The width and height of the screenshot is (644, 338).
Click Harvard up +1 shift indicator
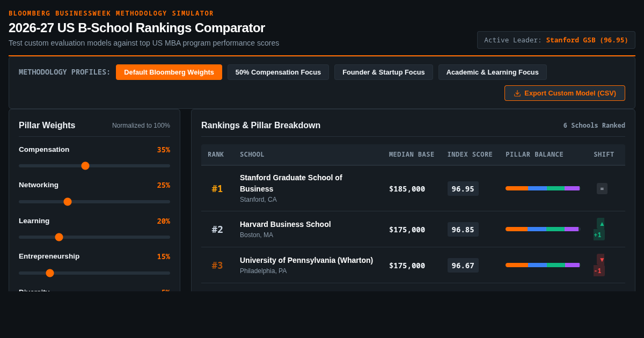click(599, 229)
